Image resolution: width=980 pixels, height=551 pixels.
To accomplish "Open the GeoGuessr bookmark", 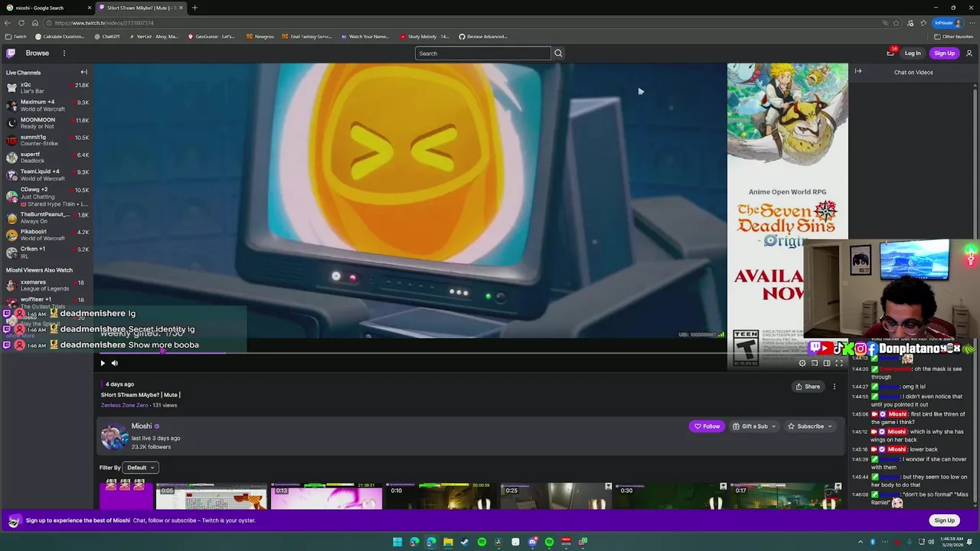I will click(x=211, y=37).
